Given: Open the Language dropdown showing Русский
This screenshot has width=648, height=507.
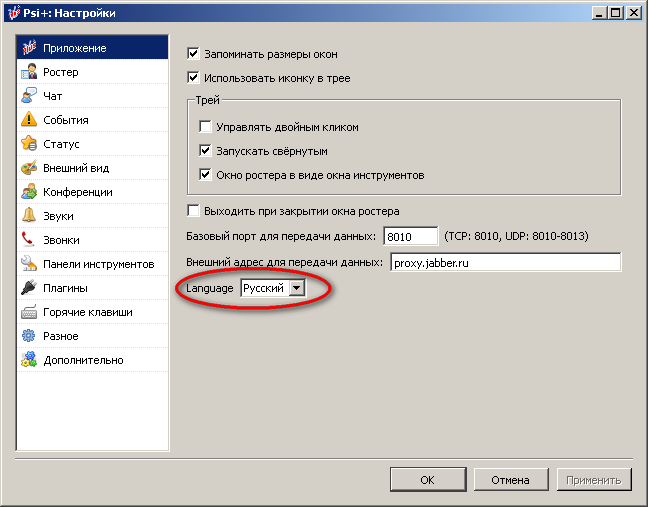Looking at the screenshot, I should pos(272,288).
